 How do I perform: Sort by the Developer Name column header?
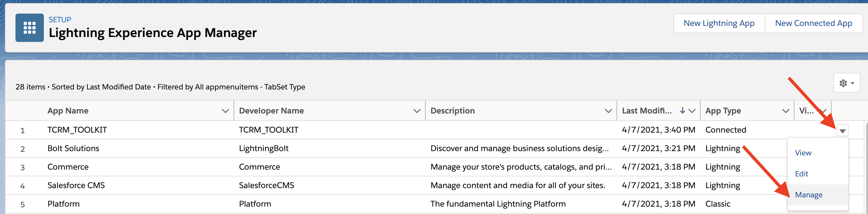coord(271,111)
